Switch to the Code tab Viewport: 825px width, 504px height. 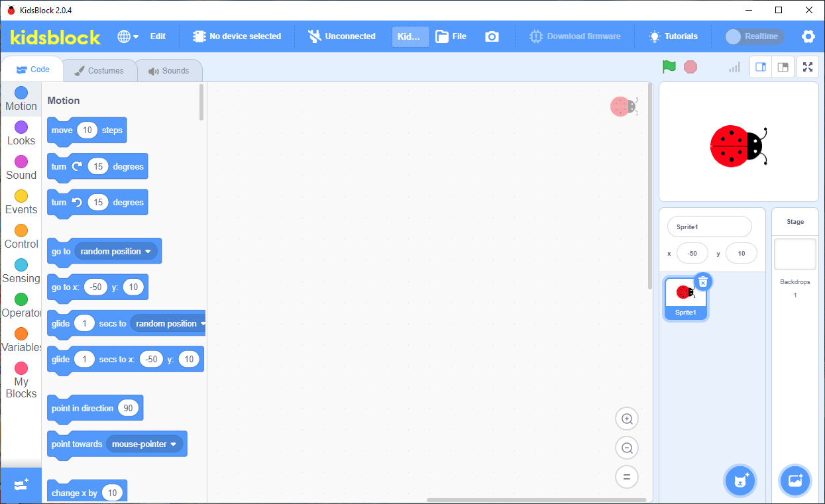click(x=32, y=70)
